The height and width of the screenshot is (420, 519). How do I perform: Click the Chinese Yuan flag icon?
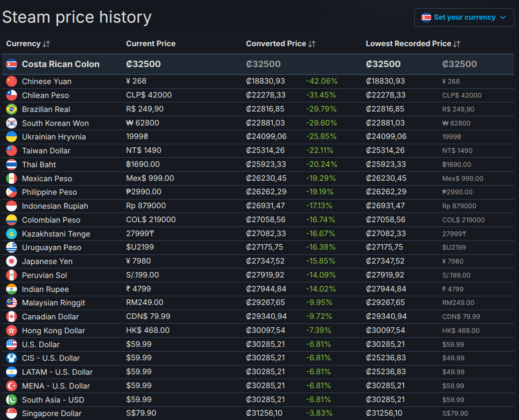click(x=12, y=81)
